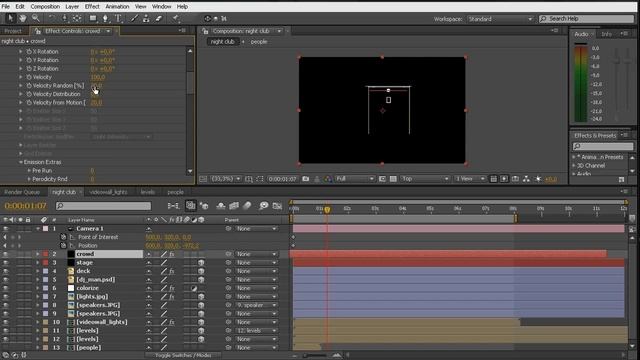Expand the Velocity Distribution property

coord(20,94)
